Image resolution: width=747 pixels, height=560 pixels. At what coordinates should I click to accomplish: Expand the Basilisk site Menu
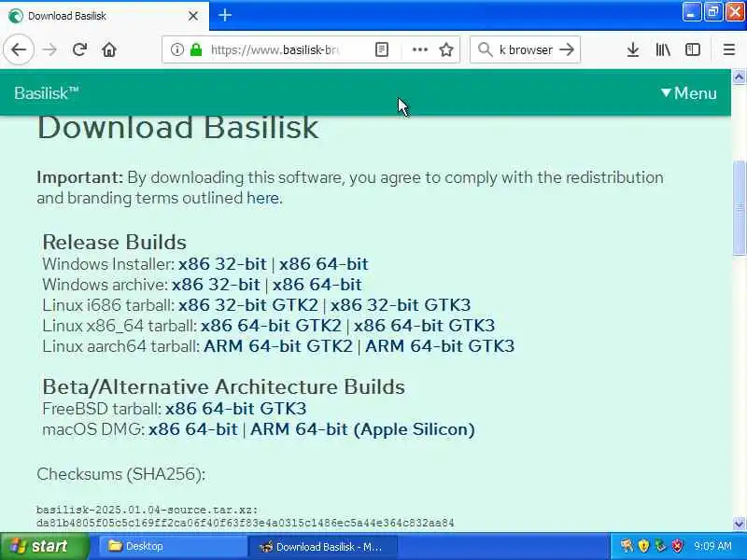(x=689, y=92)
